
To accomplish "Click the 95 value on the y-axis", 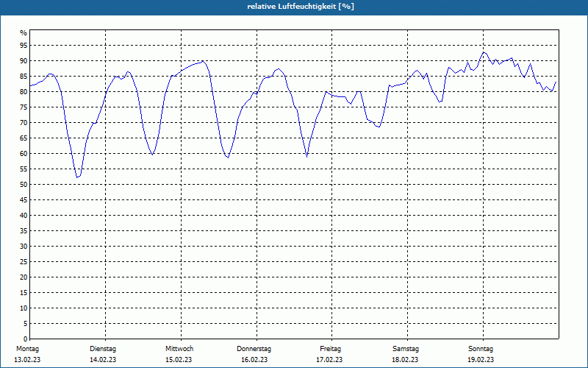I will (24, 46).
